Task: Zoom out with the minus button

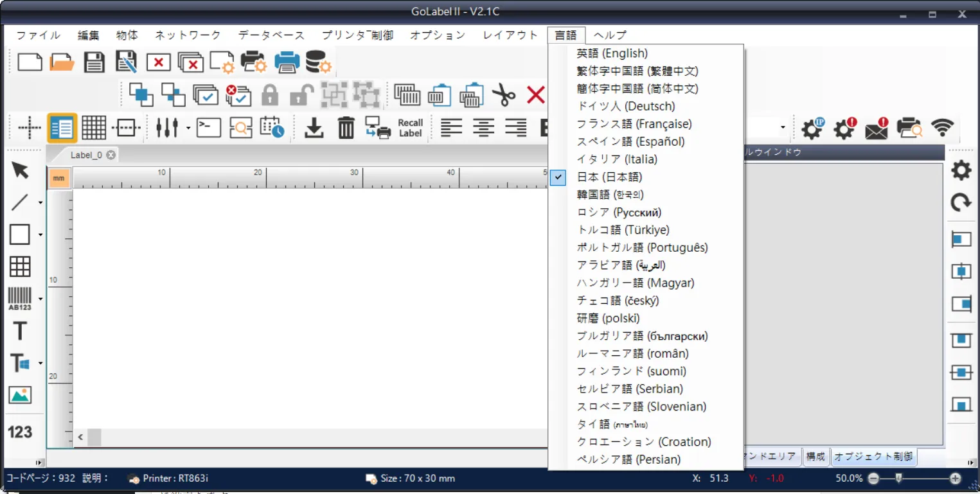Action: coord(873,478)
